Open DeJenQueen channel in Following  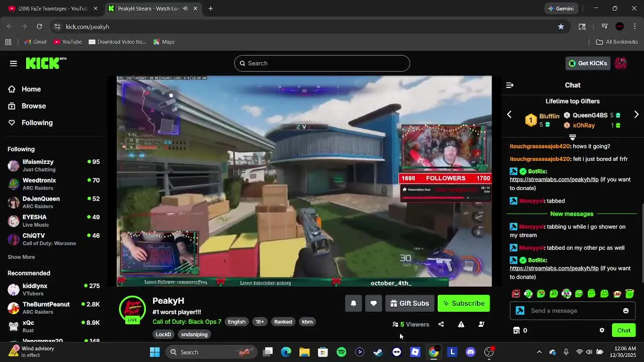coord(53,202)
